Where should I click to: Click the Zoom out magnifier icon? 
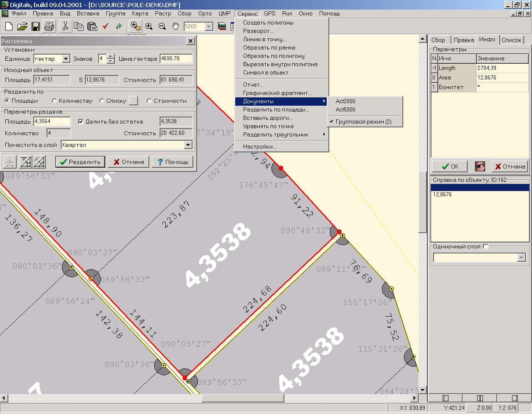click(162, 27)
